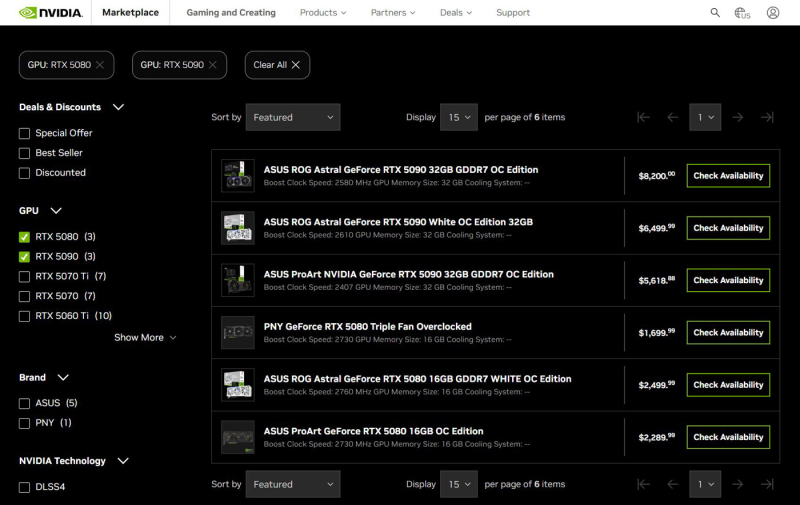Open the top Display 15 per page dropdown
This screenshot has height=505, width=800.
pos(459,117)
